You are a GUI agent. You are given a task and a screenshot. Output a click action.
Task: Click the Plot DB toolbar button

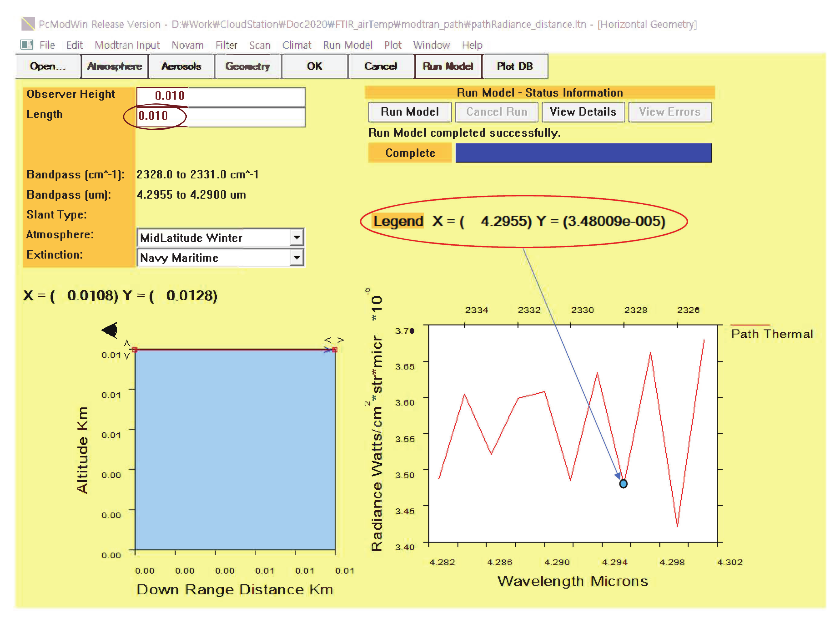point(514,66)
